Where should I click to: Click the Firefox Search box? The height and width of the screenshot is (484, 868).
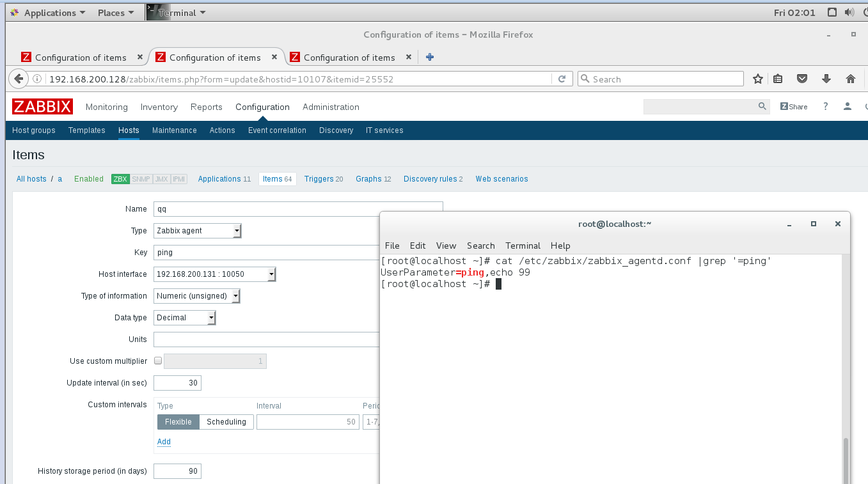661,79
